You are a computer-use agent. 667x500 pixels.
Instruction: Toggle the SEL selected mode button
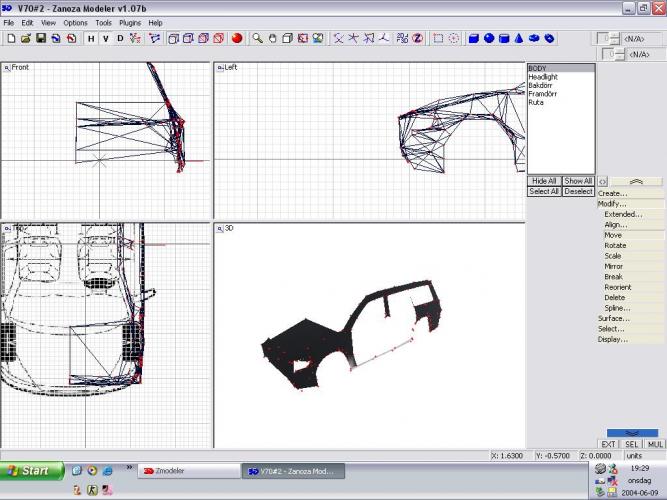(x=632, y=444)
